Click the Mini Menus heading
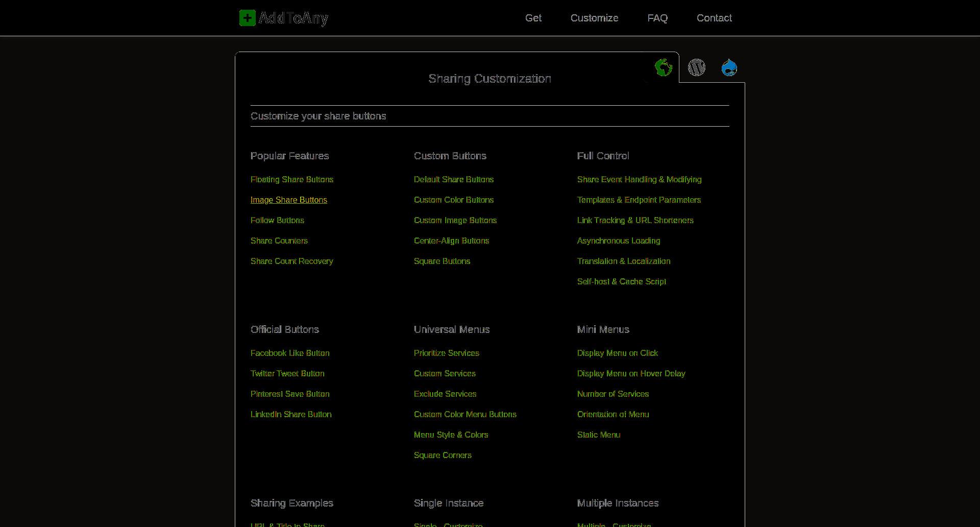Image resolution: width=980 pixels, height=527 pixels. pos(603,329)
